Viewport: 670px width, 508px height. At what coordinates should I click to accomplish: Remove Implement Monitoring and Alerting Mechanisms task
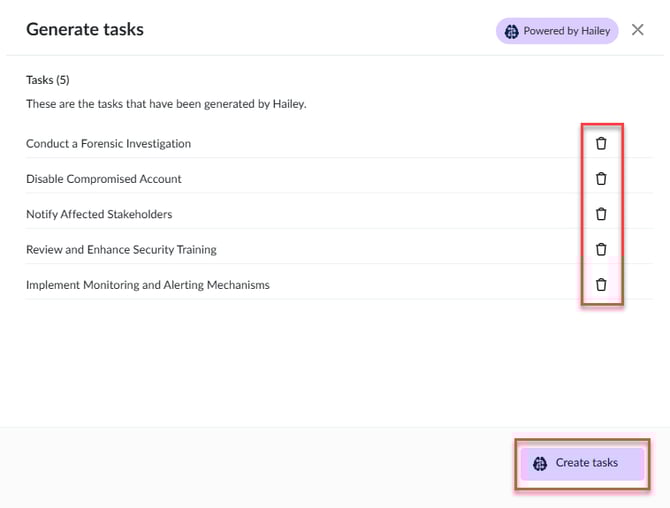point(601,285)
